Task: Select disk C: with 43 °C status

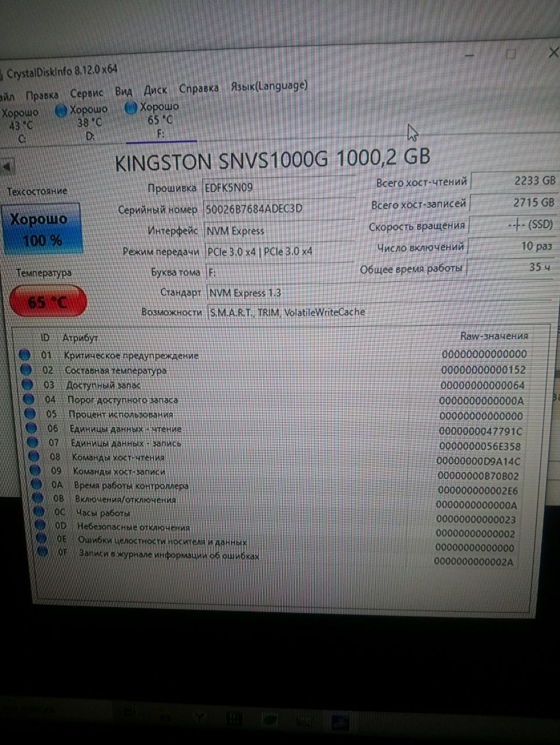Action: (x=20, y=126)
